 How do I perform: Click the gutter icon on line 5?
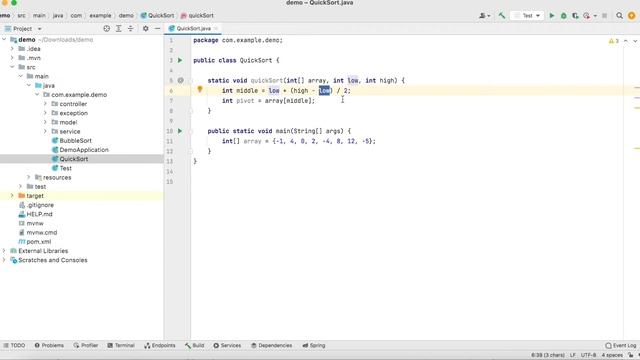(180, 80)
